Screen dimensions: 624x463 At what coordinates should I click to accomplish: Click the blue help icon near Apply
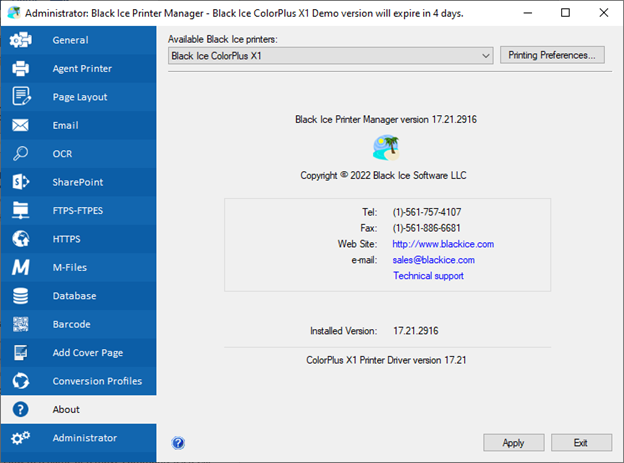178,443
